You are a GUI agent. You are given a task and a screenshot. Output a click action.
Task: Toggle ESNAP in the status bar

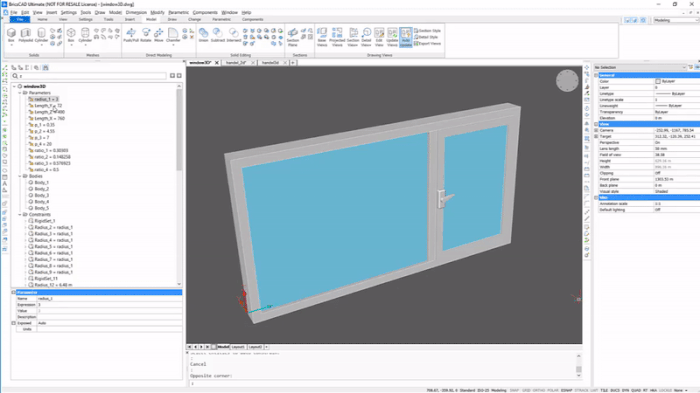tap(566, 390)
